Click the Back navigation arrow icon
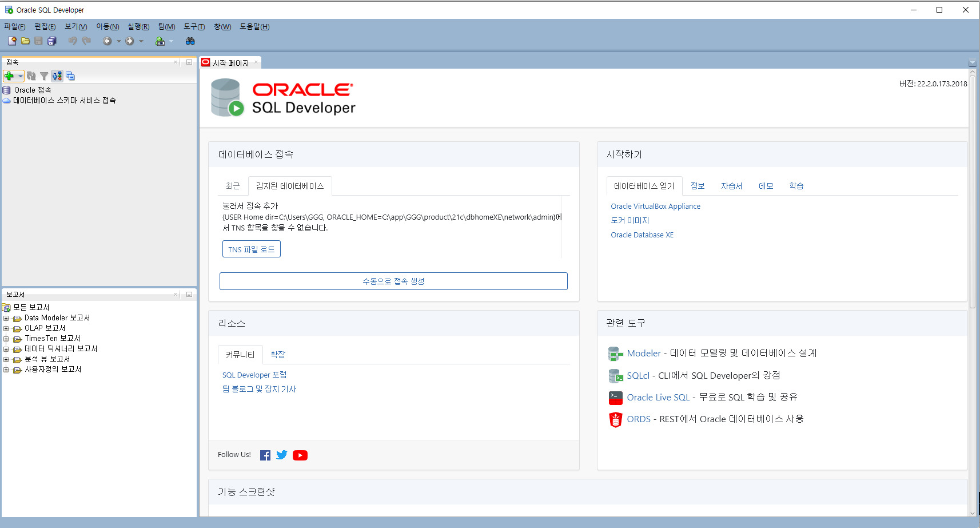Image resolution: width=980 pixels, height=528 pixels. pos(107,41)
